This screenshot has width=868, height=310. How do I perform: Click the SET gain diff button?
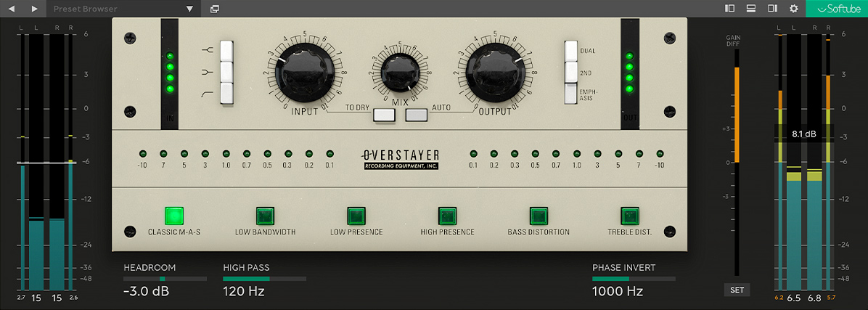737,290
